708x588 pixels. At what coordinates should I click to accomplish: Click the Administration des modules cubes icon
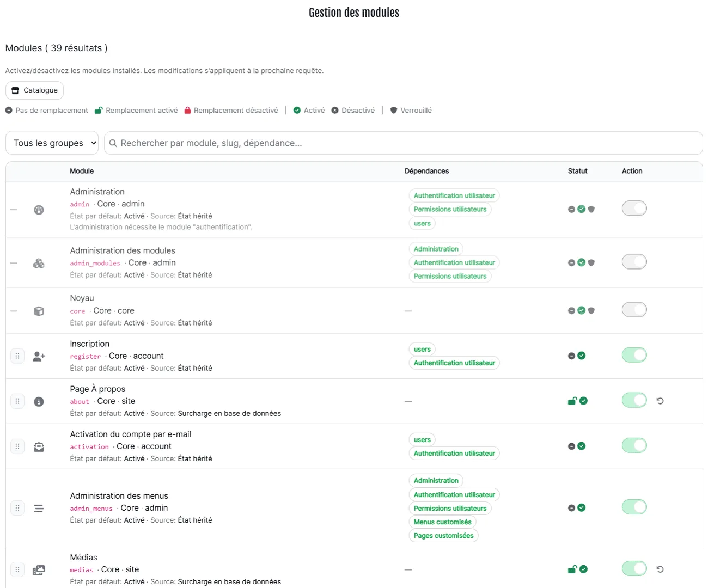[x=39, y=263]
